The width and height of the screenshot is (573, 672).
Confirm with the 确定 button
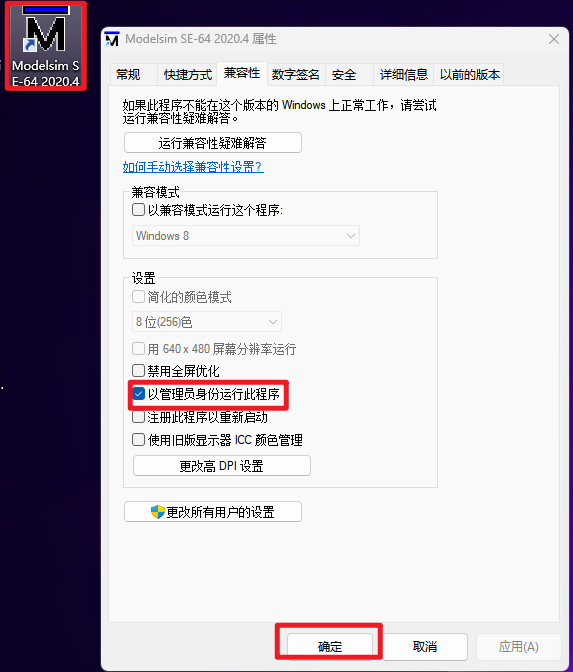[x=330, y=646]
